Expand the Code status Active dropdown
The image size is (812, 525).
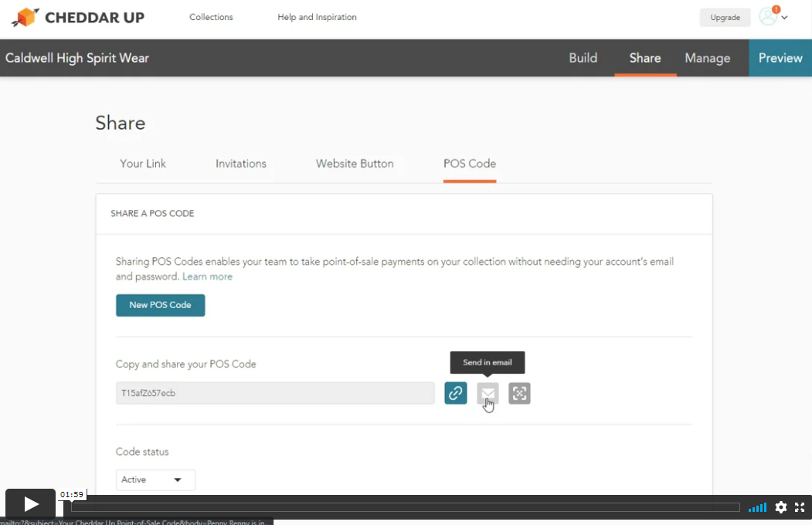[x=155, y=479]
